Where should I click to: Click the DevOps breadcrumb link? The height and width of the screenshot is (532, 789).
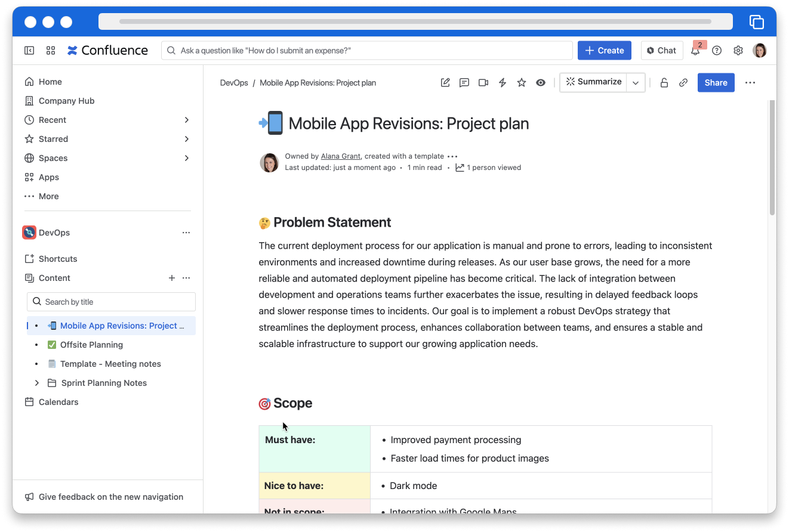[234, 83]
